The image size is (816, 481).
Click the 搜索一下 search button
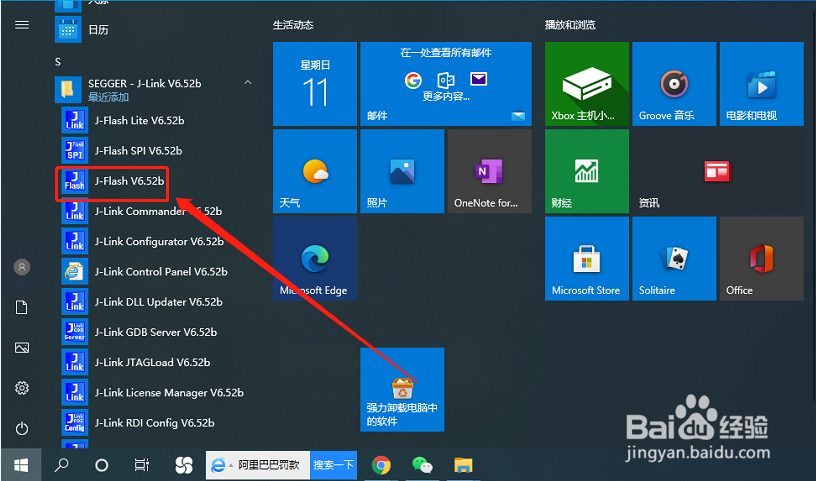click(334, 465)
